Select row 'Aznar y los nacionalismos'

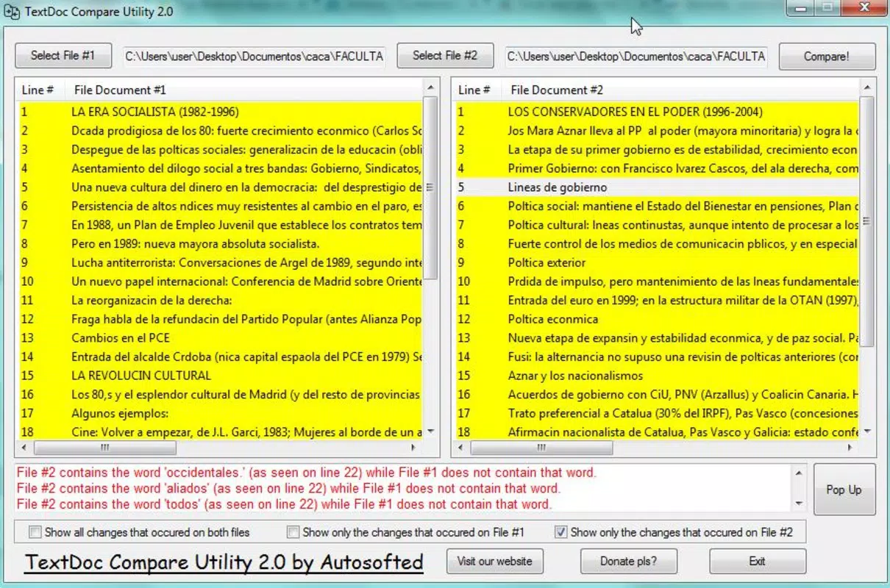click(656, 376)
